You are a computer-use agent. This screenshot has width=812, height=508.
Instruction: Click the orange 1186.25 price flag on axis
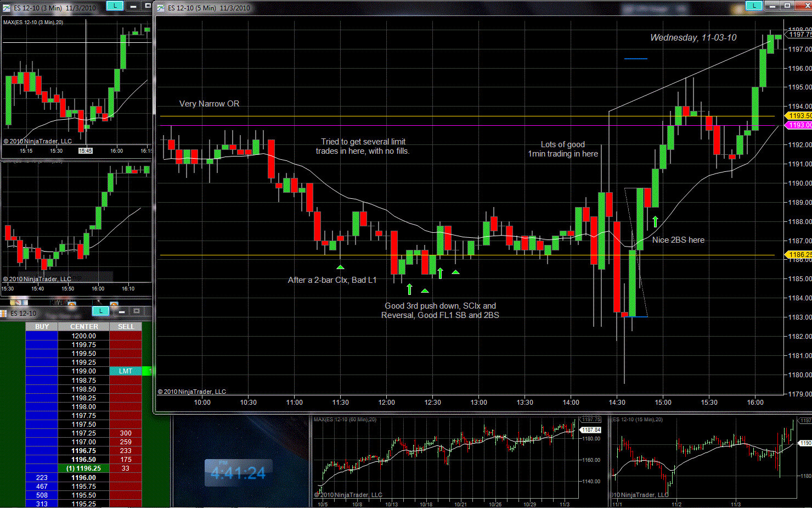click(799, 255)
